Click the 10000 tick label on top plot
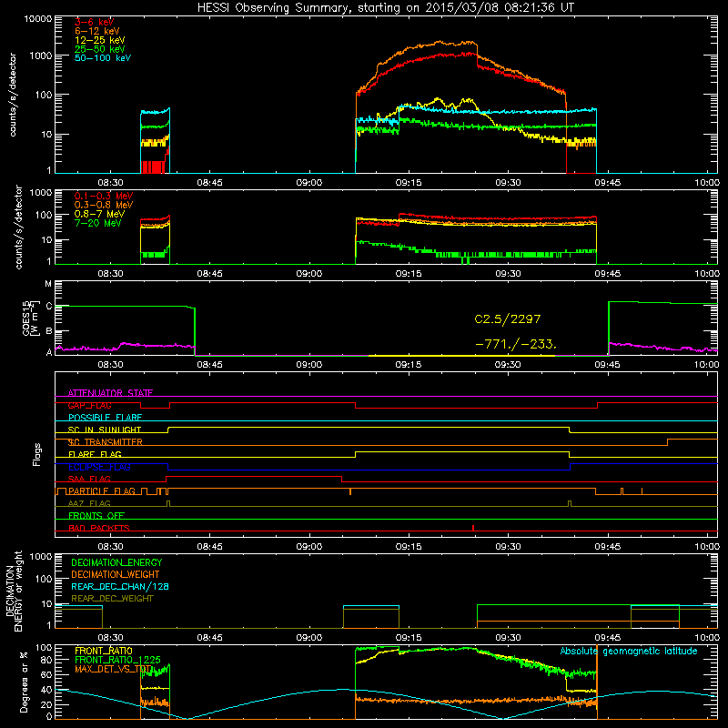The width and height of the screenshot is (728, 728). tap(38, 19)
